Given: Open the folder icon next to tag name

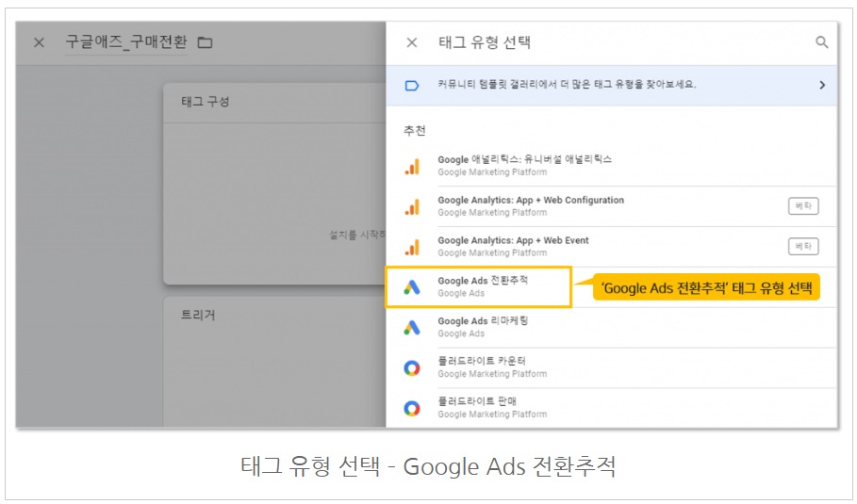Looking at the screenshot, I should tap(205, 42).
